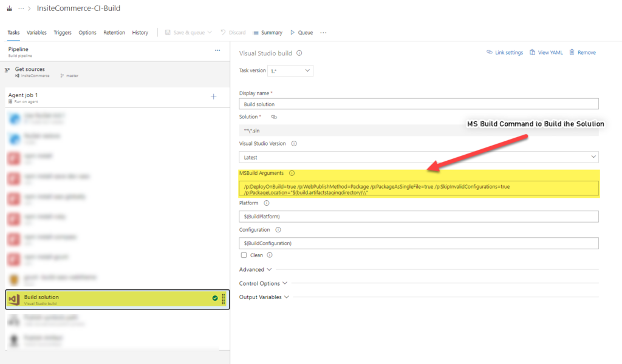
Task: Click the Configuration input field
Action: [419, 243]
